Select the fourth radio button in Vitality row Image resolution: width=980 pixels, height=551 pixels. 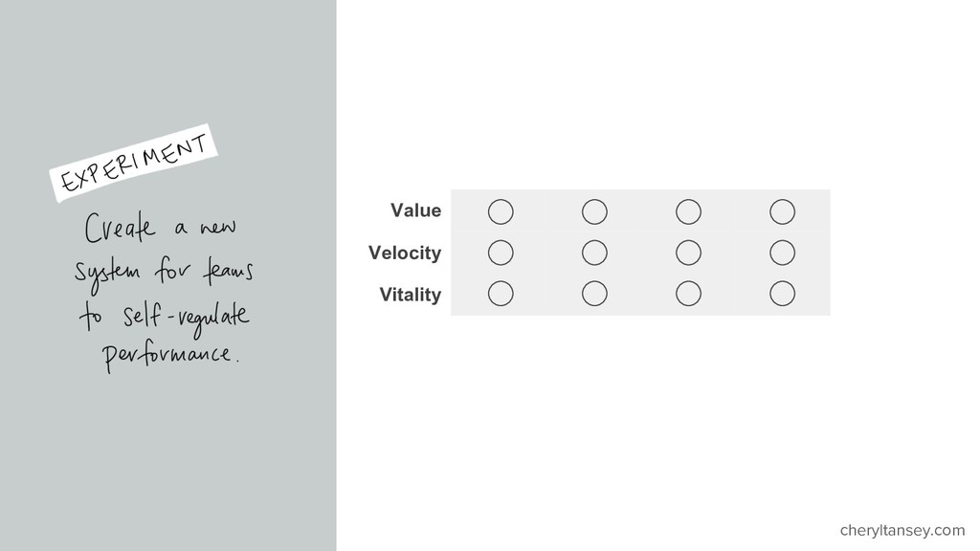coord(783,294)
